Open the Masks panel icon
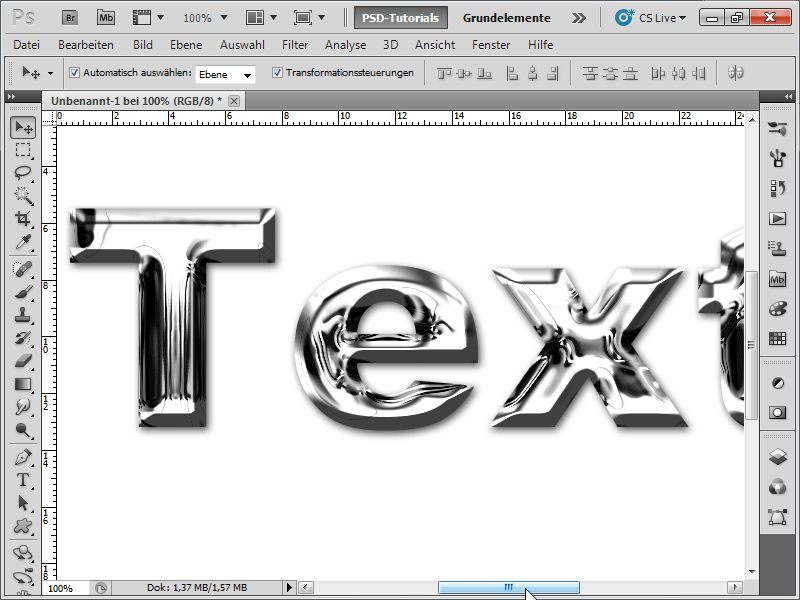 [777, 412]
